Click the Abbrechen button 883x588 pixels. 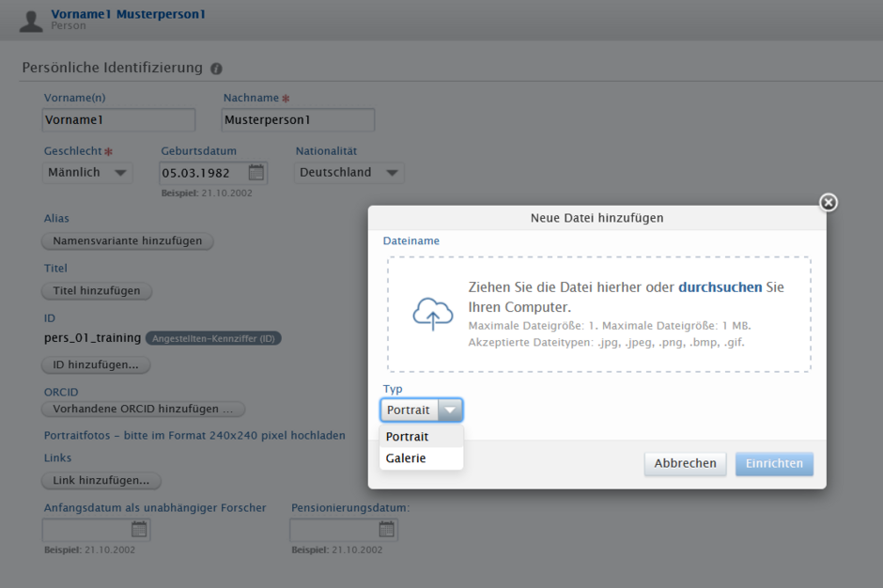click(686, 463)
